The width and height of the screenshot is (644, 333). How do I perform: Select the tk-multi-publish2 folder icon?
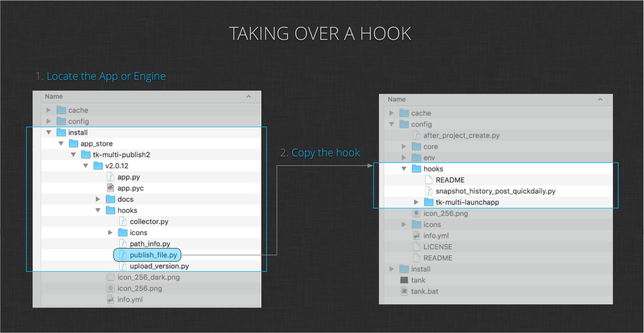click(x=86, y=154)
